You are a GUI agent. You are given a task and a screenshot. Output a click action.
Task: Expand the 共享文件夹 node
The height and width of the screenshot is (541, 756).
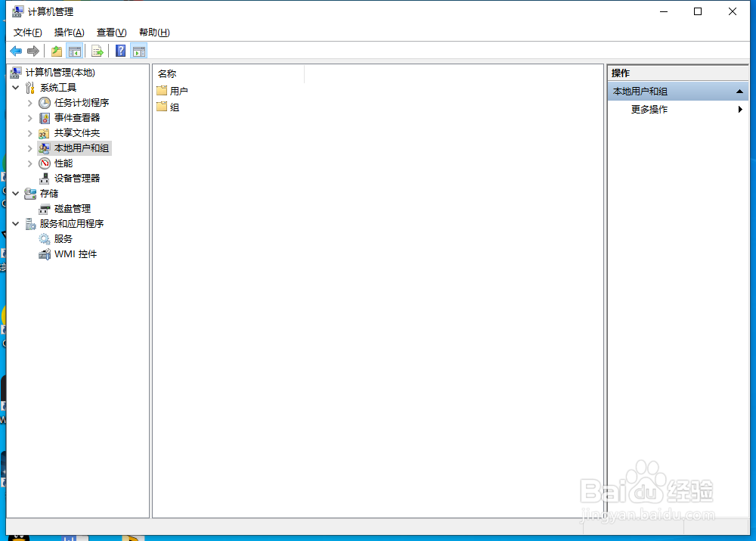click(30, 133)
